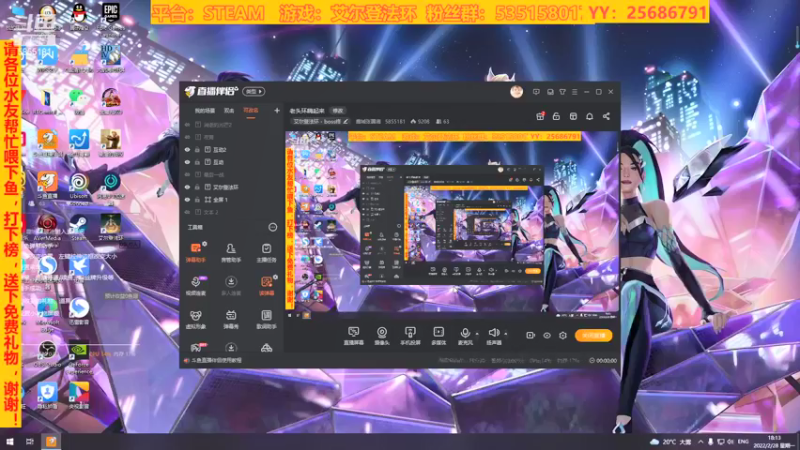The height and width of the screenshot is (450, 800).
Task: Edit the 艾尔登法环 category with the pencil
Action: pos(345,121)
